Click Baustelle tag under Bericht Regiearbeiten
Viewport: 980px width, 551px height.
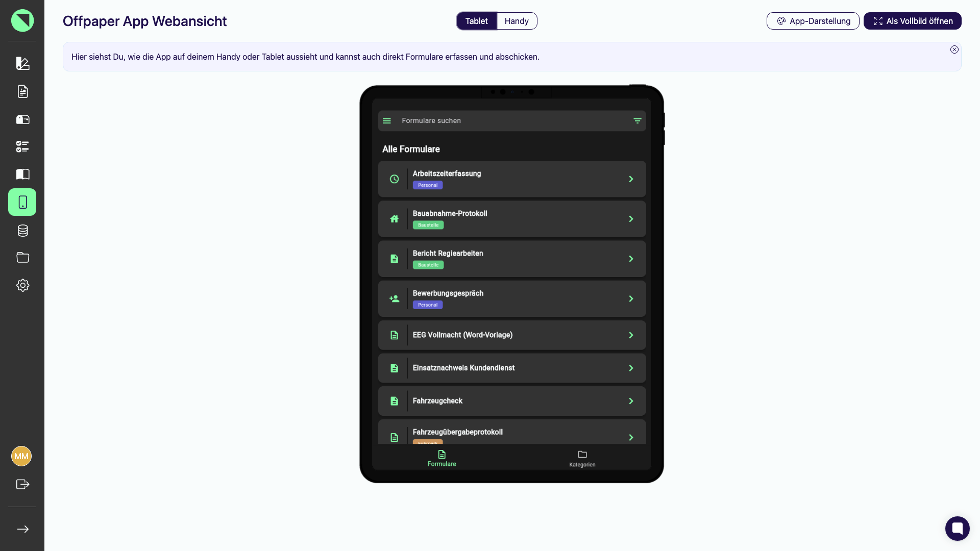click(428, 265)
